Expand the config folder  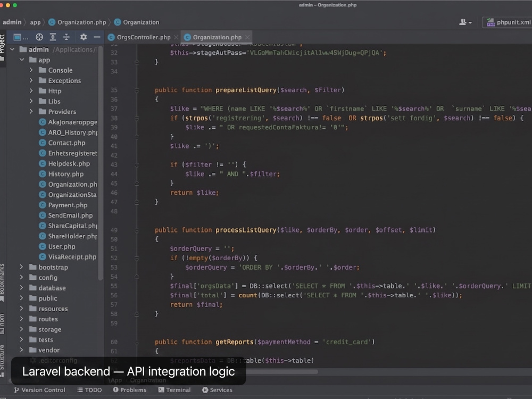point(22,278)
